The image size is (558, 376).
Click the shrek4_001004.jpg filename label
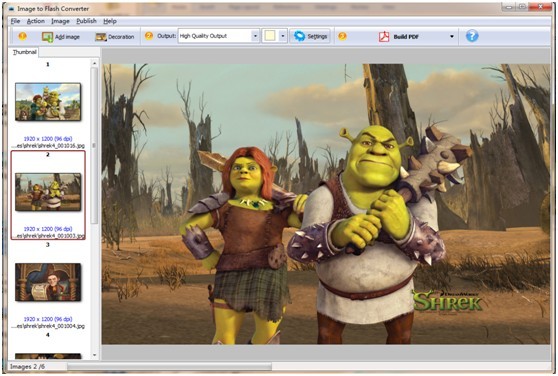point(48,326)
